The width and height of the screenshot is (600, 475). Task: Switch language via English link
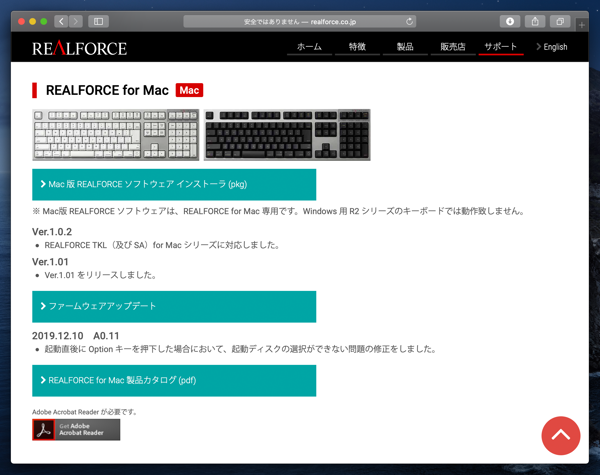coord(552,47)
